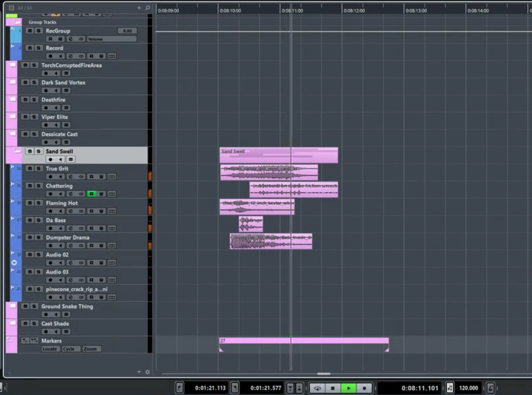Image resolution: width=532 pixels, height=395 pixels.
Task: Open the Locate marker dropdown
Action: click(x=50, y=349)
